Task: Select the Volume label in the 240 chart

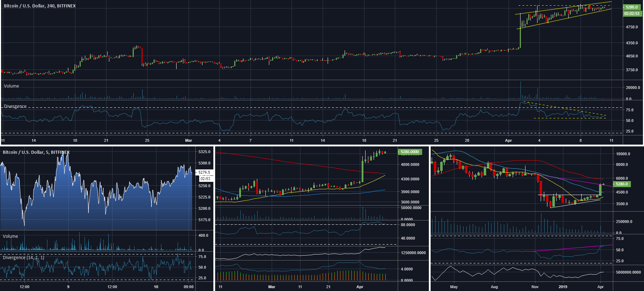Action: pyautogui.click(x=11, y=86)
